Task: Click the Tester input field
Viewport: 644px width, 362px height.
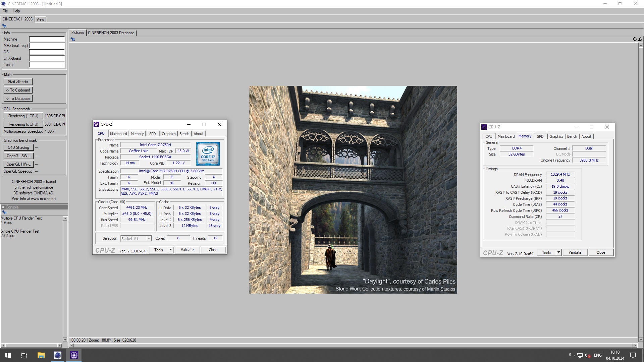Action: [x=47, y=65]
